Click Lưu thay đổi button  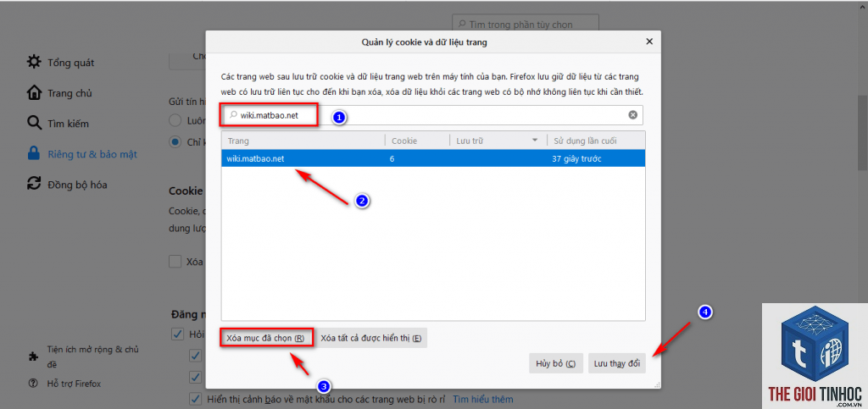[x=617, y=363]
